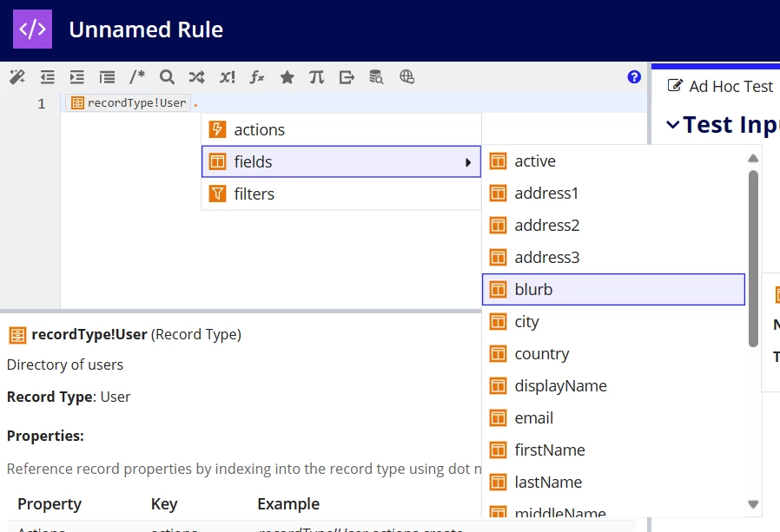Choose the displayName field
The width and height of the screenshot is (780, 532).
(614, 386)
